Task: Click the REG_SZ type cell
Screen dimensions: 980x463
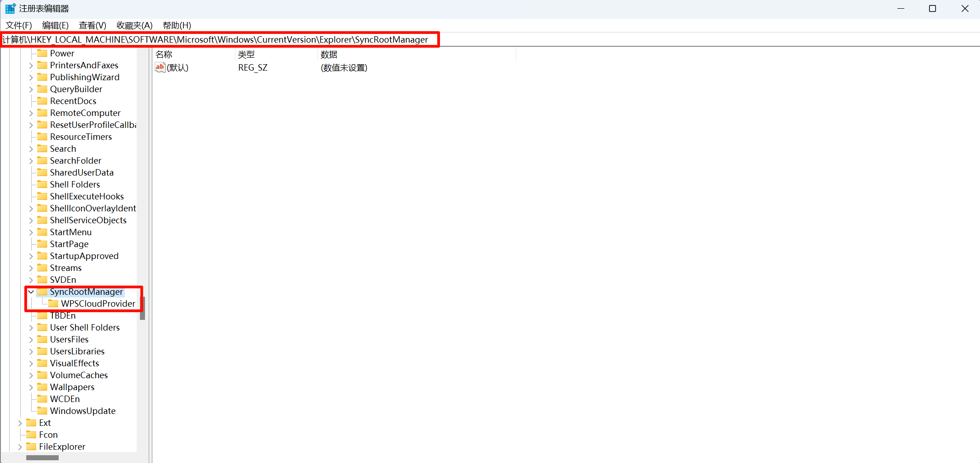Action: 253,67
